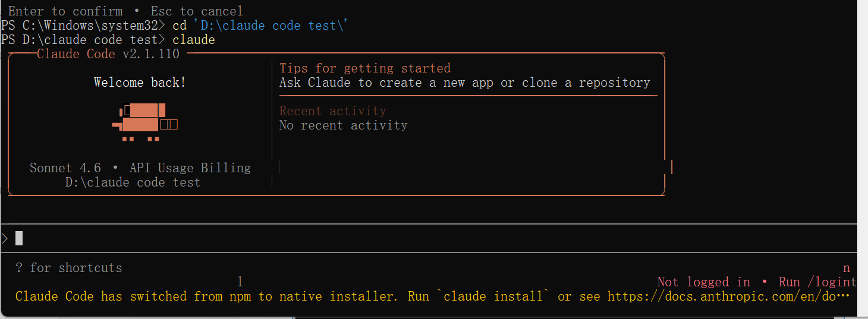Click the 'No recent activity' line
This screenshot has width=868, height=319.
[344, 125]
